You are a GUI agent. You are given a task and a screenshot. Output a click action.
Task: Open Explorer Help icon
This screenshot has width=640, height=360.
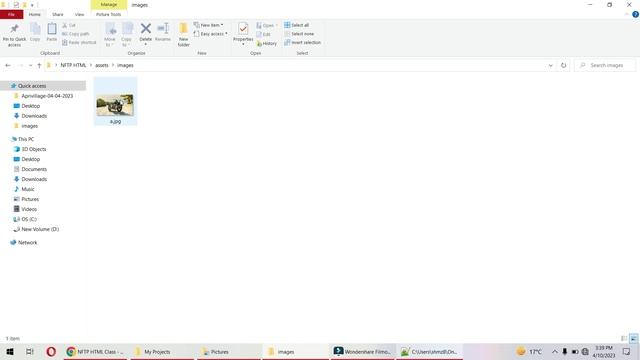click(x=635, y=14)
